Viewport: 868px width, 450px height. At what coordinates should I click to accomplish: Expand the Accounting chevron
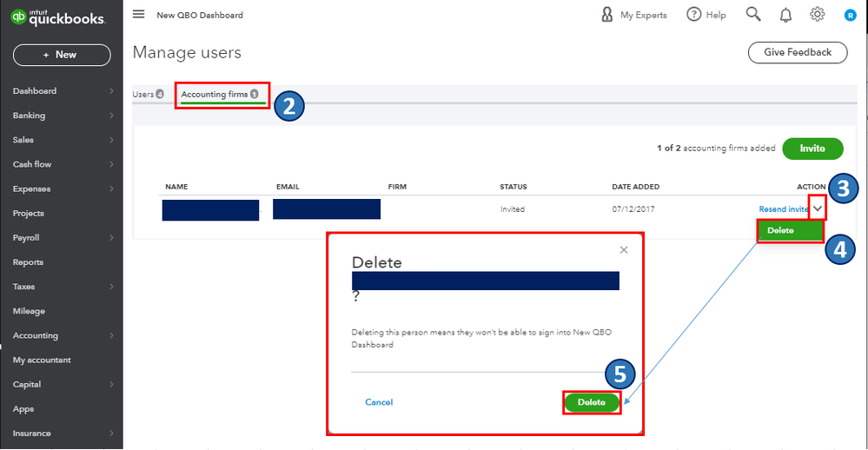[x=111, y=335]
